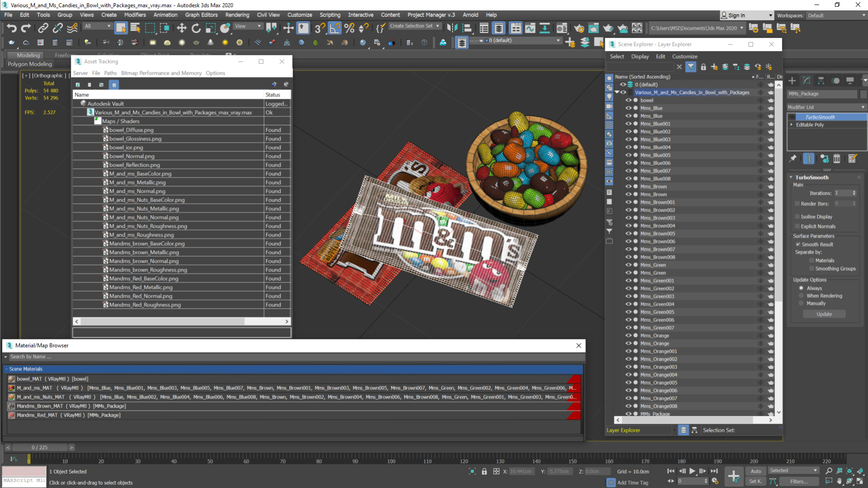Collapse Various_M_and_Ms_Candies layer in Scene Explorer
This screenshot has height=488, width=868.
tap(617, 92)
